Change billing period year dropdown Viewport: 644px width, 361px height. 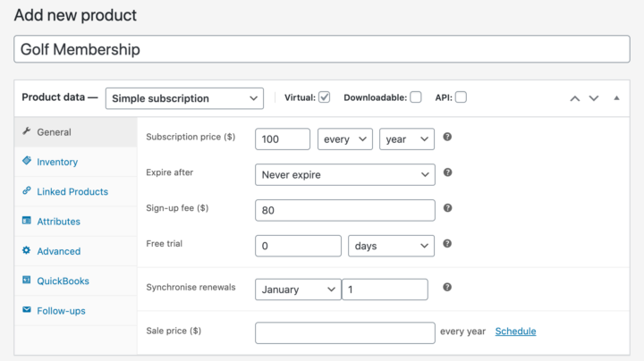click(407, 139)
